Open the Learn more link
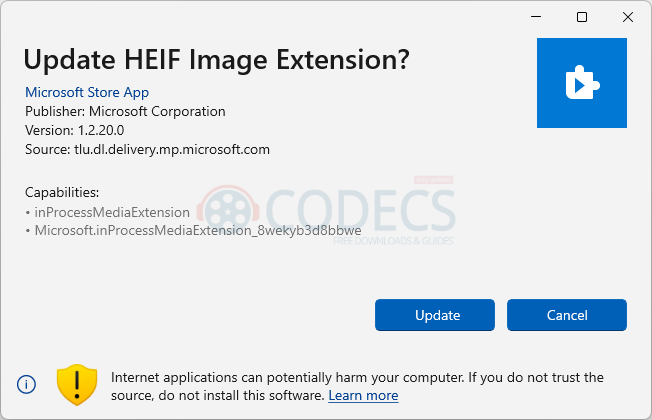The image size is (652, 420). pyautogui.click(x=363, y=395)
